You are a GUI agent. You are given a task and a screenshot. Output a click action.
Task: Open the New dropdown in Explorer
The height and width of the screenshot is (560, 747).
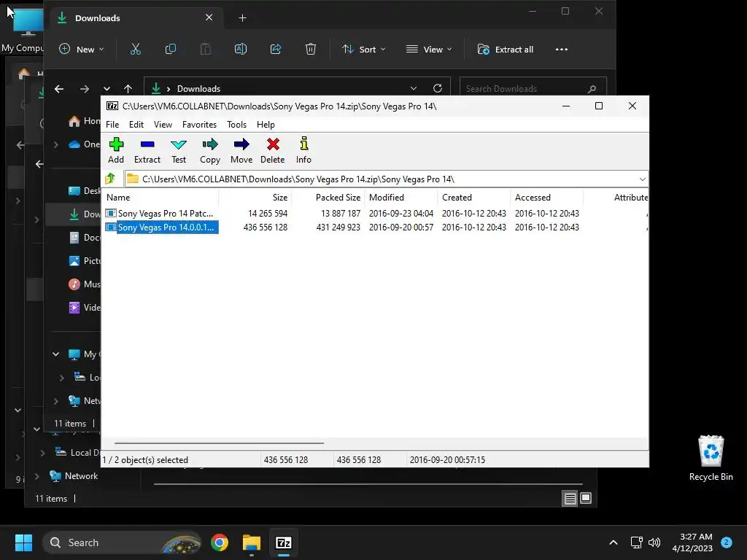click(82, 49)
